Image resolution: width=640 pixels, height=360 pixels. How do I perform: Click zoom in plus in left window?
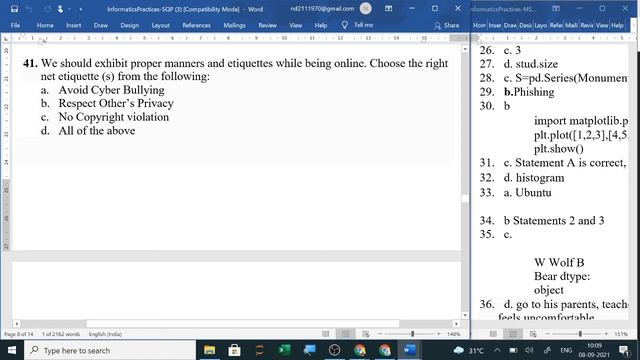pyautogui.click(x=439, y=334)
